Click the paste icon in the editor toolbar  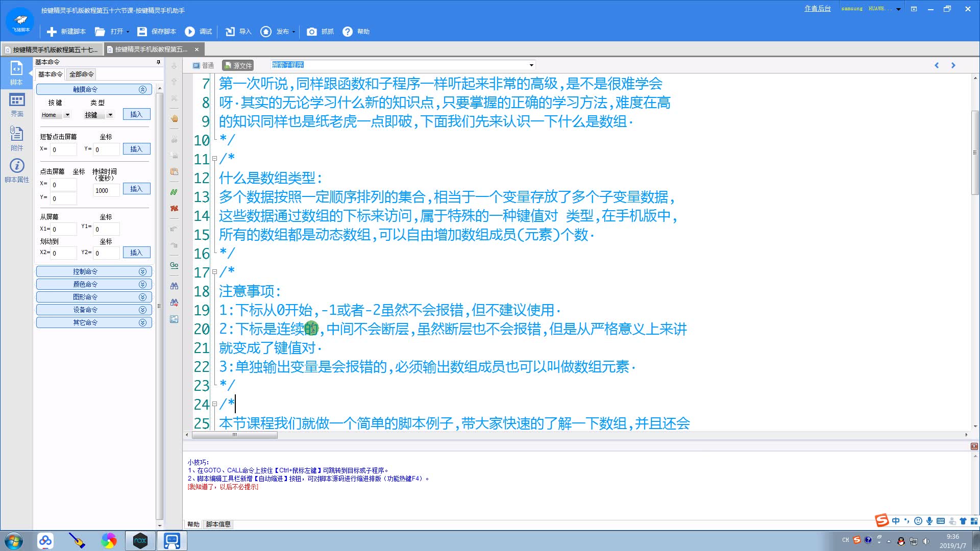[x=174, y=172]
